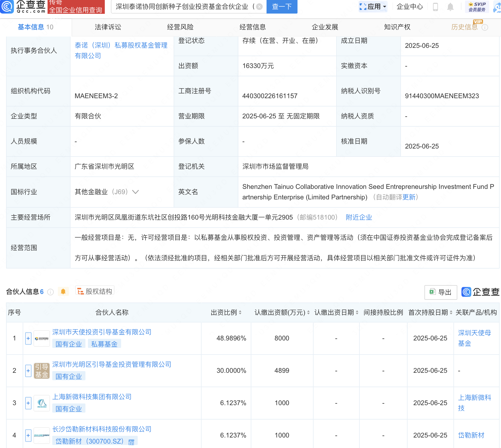
Task: Click the partner monitoring bell icon
Action: click(63, 291)
